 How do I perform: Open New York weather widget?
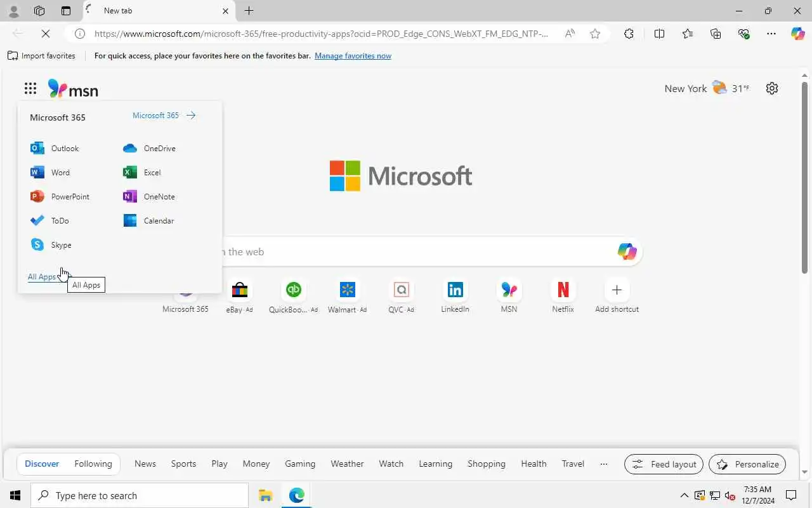point(707,88)
